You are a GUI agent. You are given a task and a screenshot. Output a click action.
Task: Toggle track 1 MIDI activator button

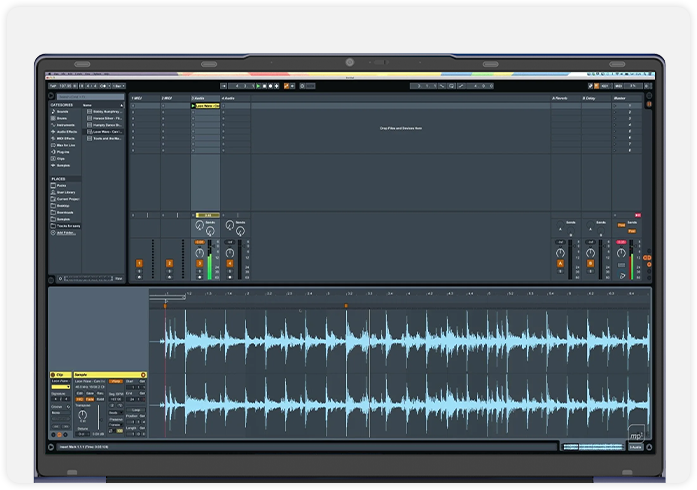(139, 263)
